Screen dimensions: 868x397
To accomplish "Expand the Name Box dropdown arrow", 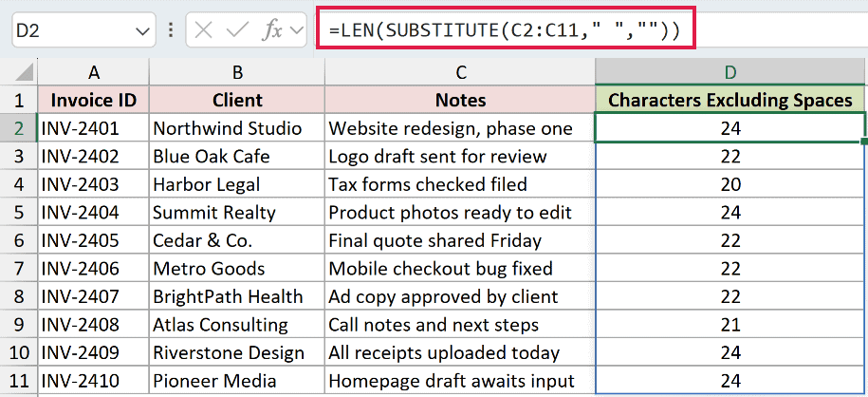I will [141, 31].
